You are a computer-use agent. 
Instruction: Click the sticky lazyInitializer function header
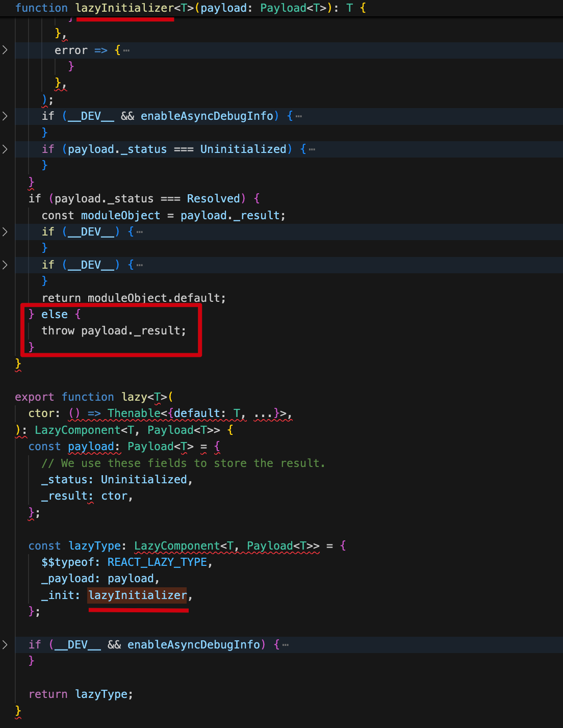125,8
